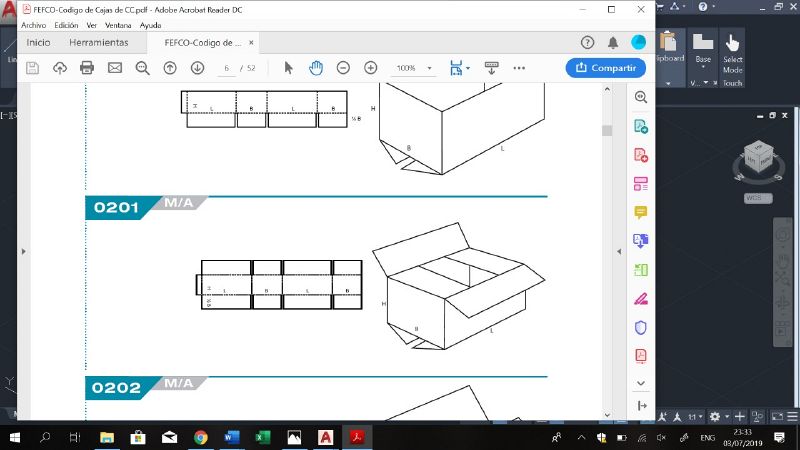Screen dimensions: 800x450
Task: Go to next page arrow icon
Action: tap(197, 68)
